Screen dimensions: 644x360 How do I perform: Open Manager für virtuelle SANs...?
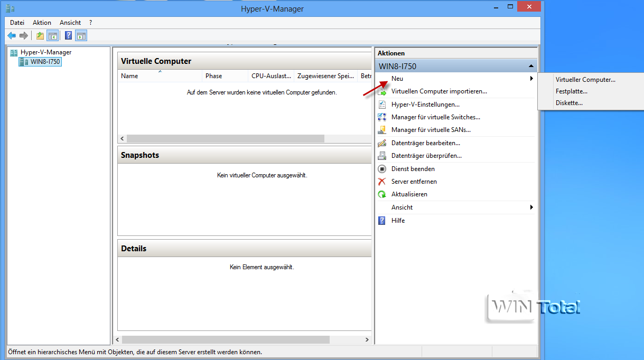[x=431, y=130]
